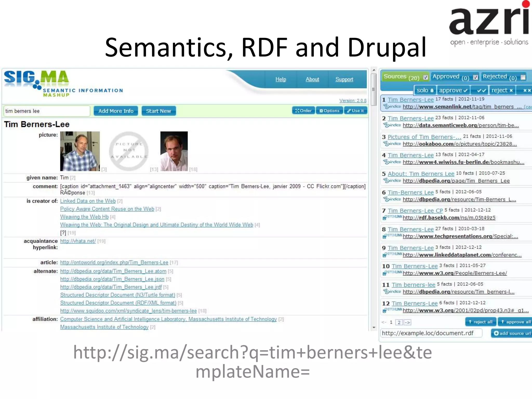Image resolution: width=532 pixels, height=399 pixels.
Task: Click the scrollbar down arrow
Action: 374,328
